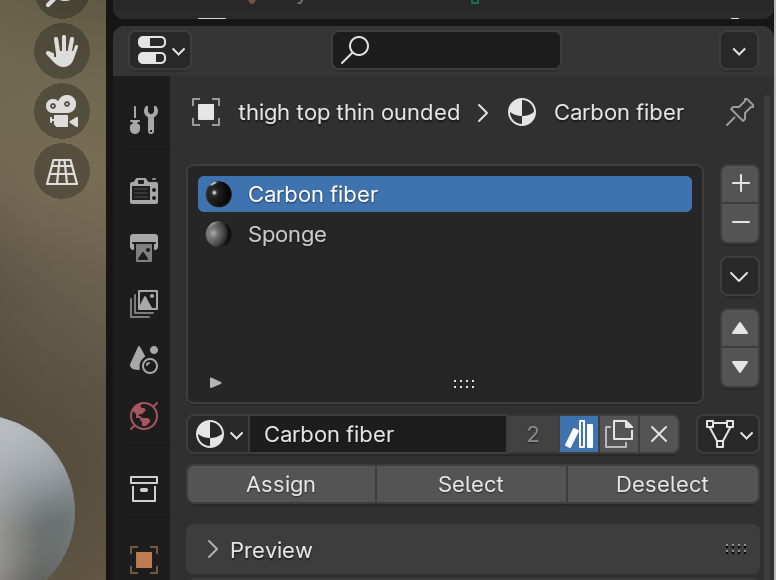Image resolution: width=776 pixels, height=580 pixels.
Task: Expand the Preview panel
Action: [x=212, y=549]
